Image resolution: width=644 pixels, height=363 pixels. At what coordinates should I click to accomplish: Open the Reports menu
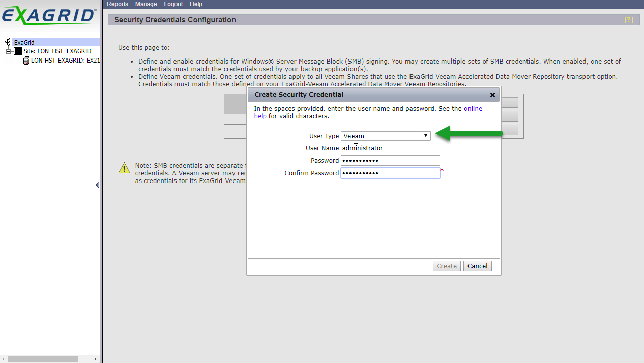point(118,4)
